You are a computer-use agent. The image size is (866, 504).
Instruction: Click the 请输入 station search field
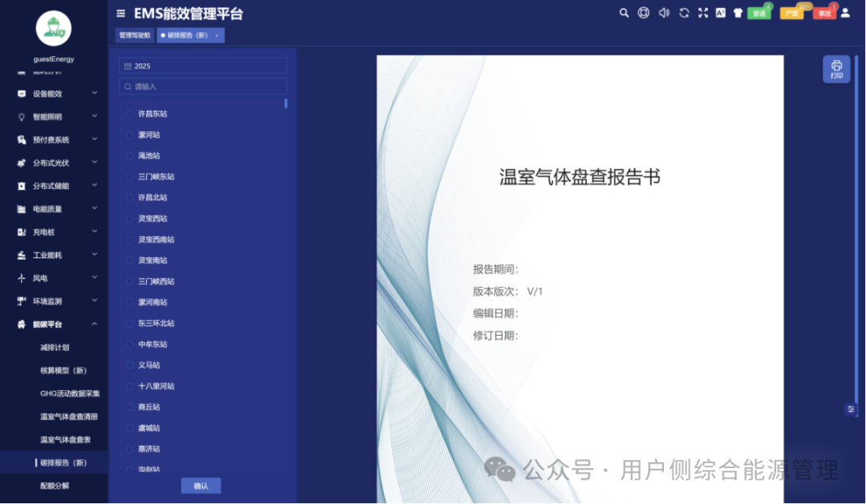[204, 87]
